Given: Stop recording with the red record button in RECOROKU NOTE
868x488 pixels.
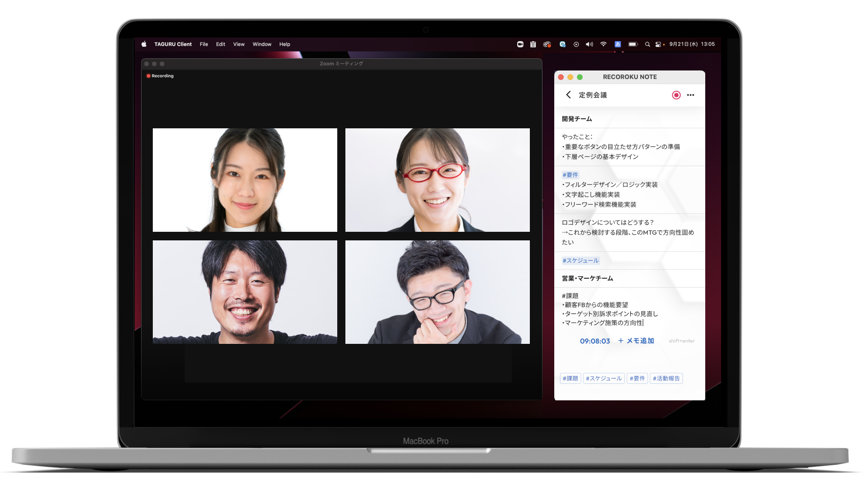Looking at the screenshot, I should 676,95.
